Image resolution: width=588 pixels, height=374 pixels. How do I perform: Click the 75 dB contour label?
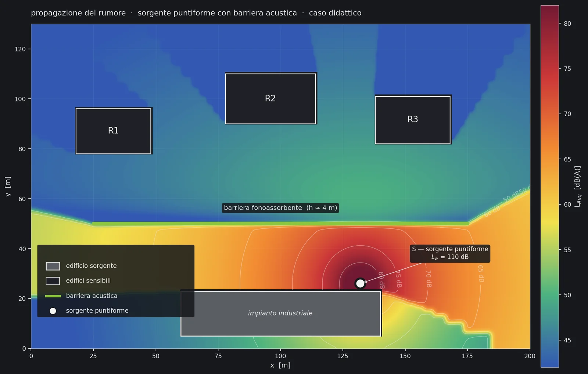tap(398, 279)
